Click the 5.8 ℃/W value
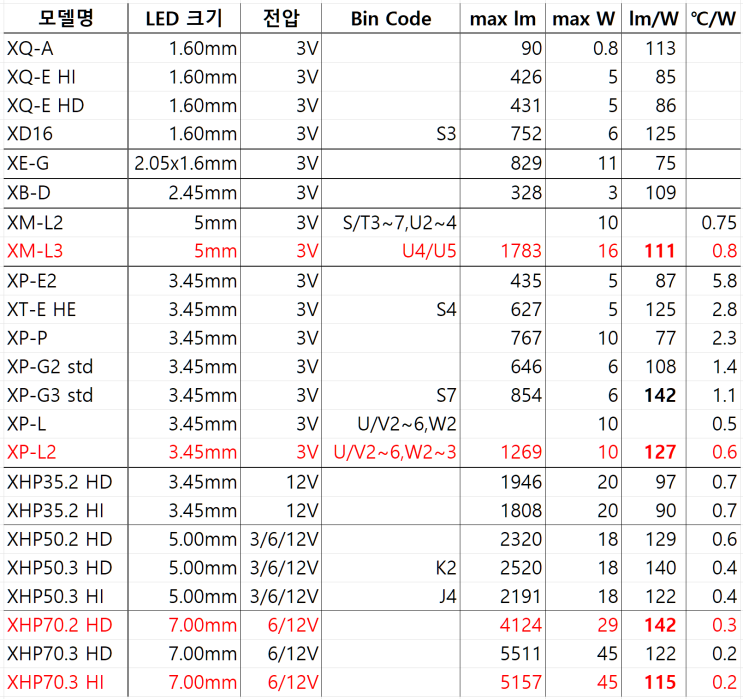 coord(725,281)
